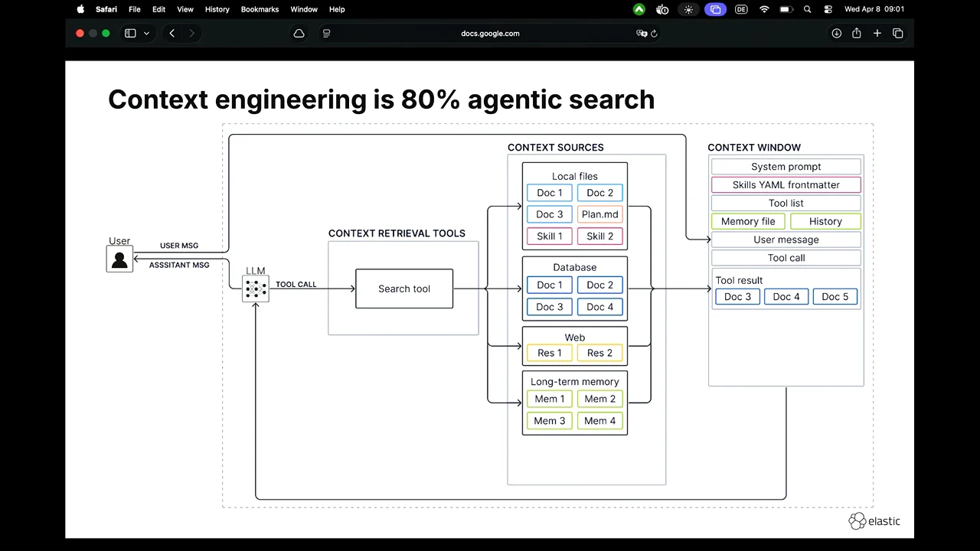Image resolution: width=980 pixels, height=551 pixels.
Task: Click the Tool call box in context window
Action: click(786, 258)
